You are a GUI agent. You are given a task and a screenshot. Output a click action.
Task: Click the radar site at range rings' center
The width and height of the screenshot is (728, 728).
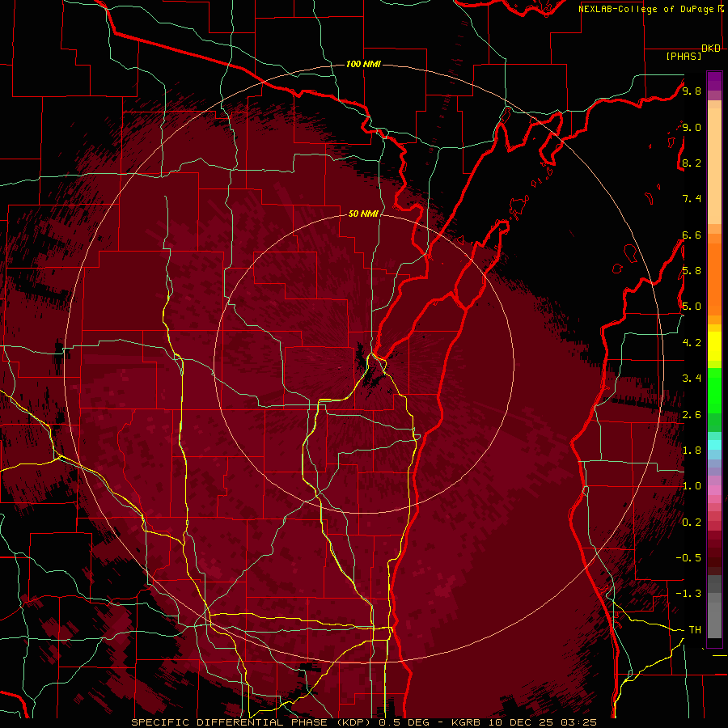365,363
